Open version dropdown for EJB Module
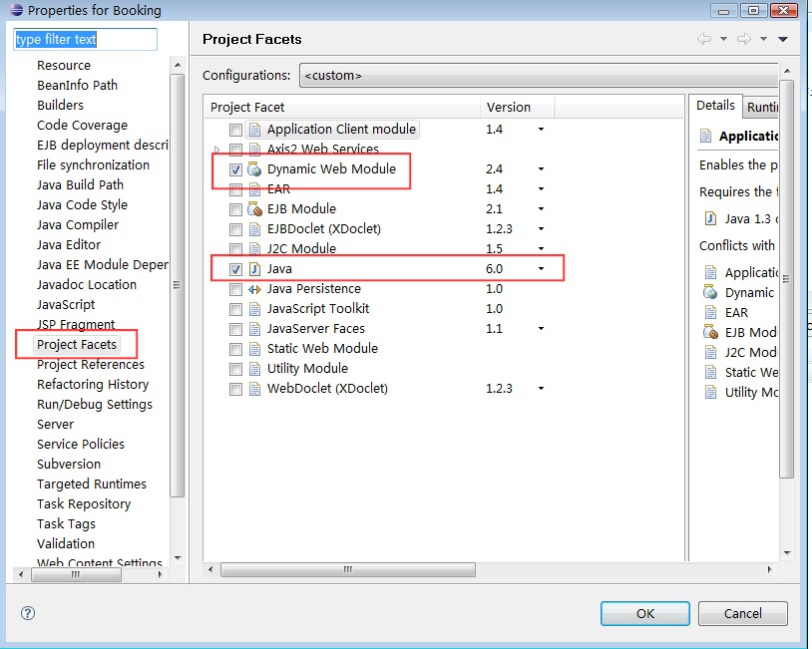812x649 pixels. [541, 209]
